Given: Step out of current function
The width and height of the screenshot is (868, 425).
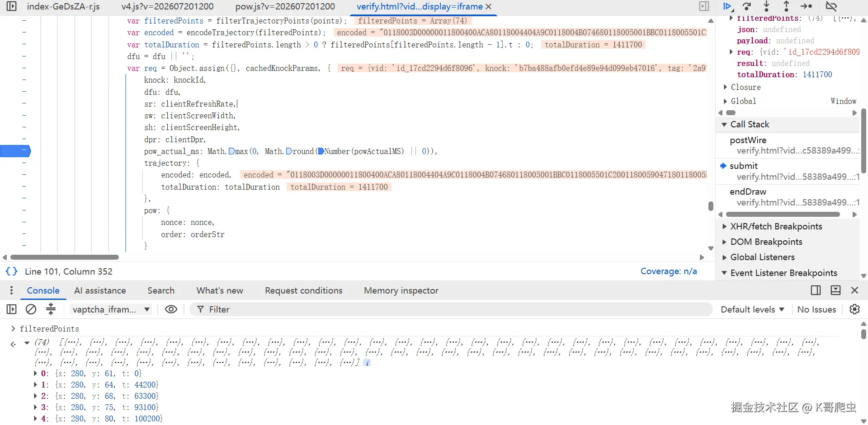Looking at the screenshot, I should pos(786,6).
